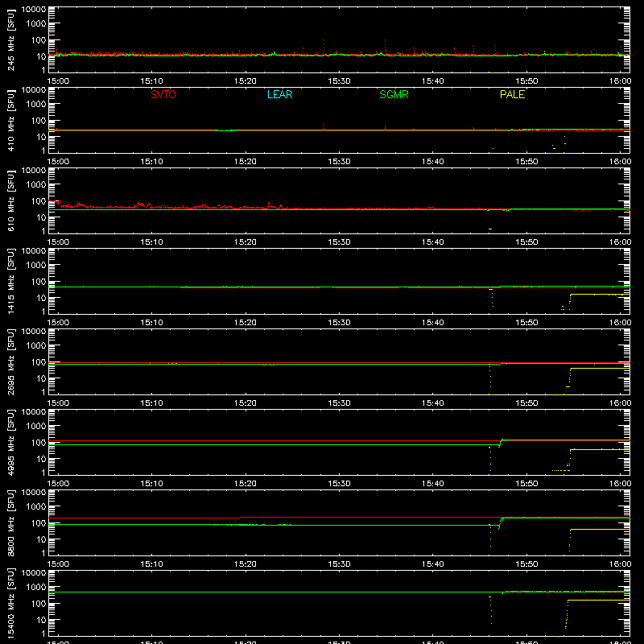Click the 1000 y-axis value on the 15400 MHz plot

[x=36, y=588]
